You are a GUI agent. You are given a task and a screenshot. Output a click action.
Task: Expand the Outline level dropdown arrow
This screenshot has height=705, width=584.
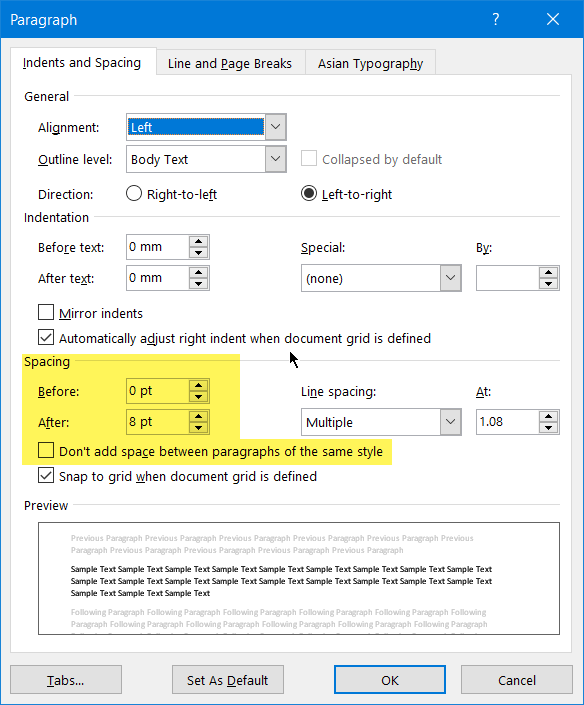point(276,159)
